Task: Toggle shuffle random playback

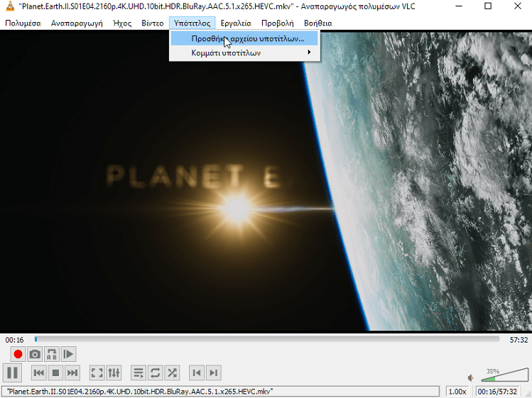Action: coord(172,373)
